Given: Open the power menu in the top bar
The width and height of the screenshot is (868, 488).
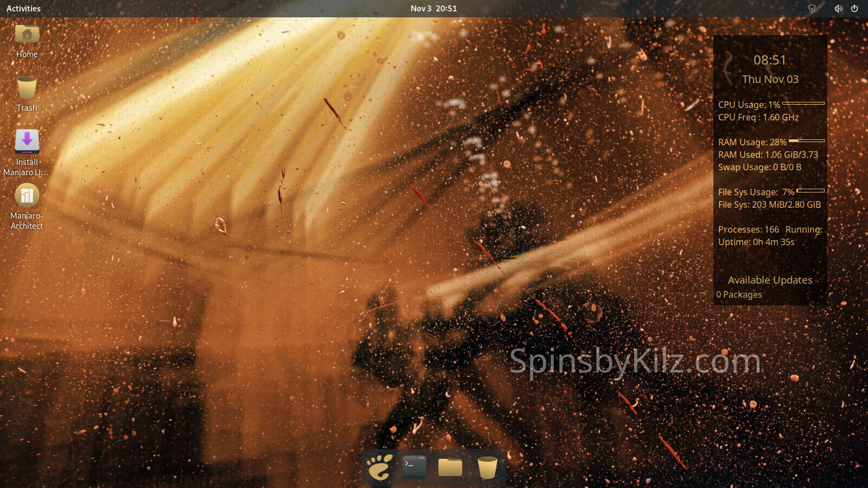Looking at the screenshot, I should coord(854,9).
